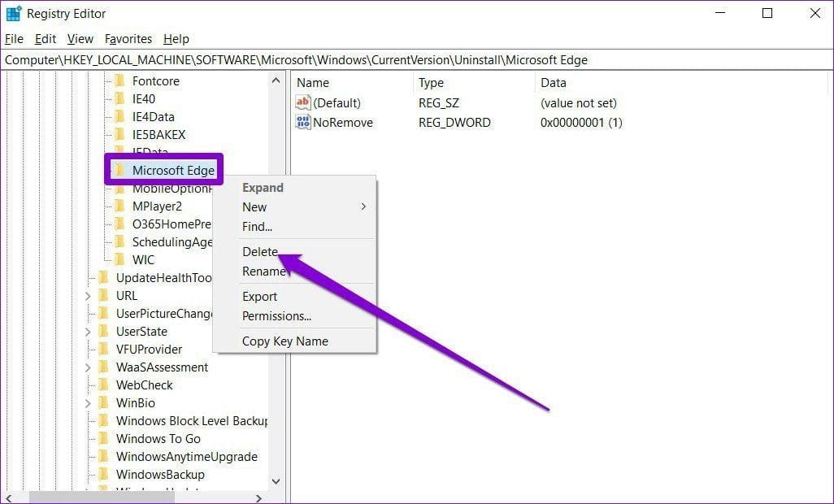Click the MPlayer2 folder icon
Image resolution: width=834 pixels, height=504 pixels.
120,206
